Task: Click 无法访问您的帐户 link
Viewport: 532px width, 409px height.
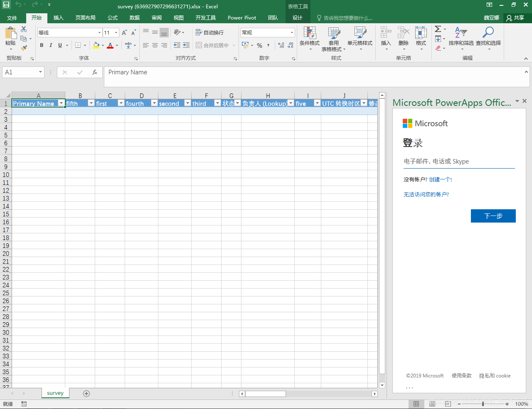Action: [426, 194]
